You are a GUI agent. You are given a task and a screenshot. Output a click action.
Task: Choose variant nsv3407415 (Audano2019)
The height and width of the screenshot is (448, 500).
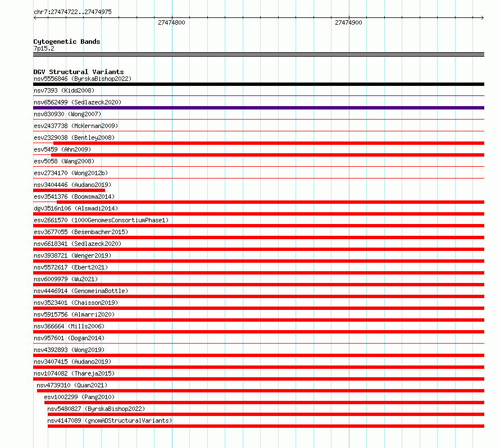click(x=72, y=362)
